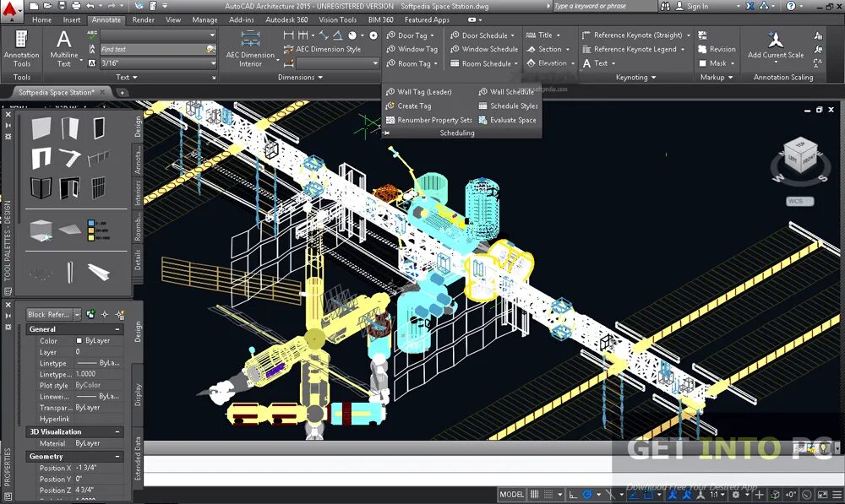Click the binoculars search icon

click(x=666, y=6)
